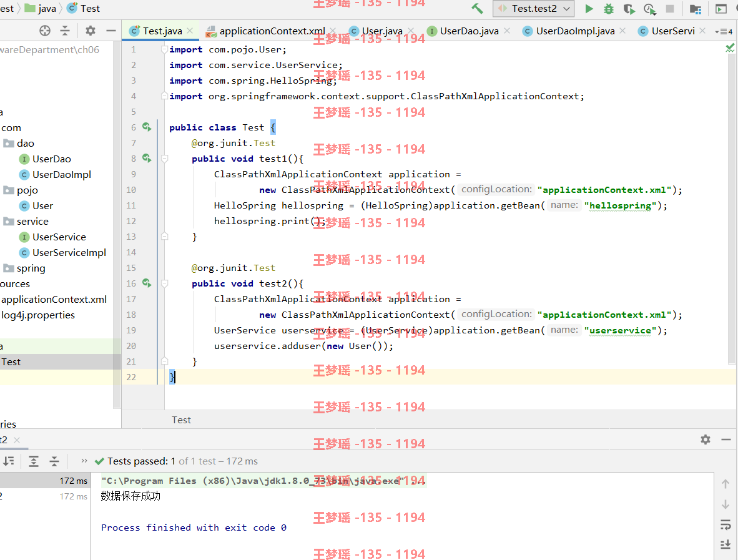Viewport: 738px width, 560px height.
Task: Click the profiler run icon
Action: click(x=649, y=9)
